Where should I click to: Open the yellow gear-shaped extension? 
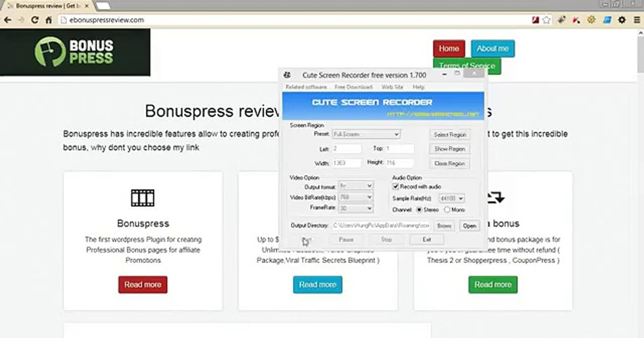(x=591, y=20)
